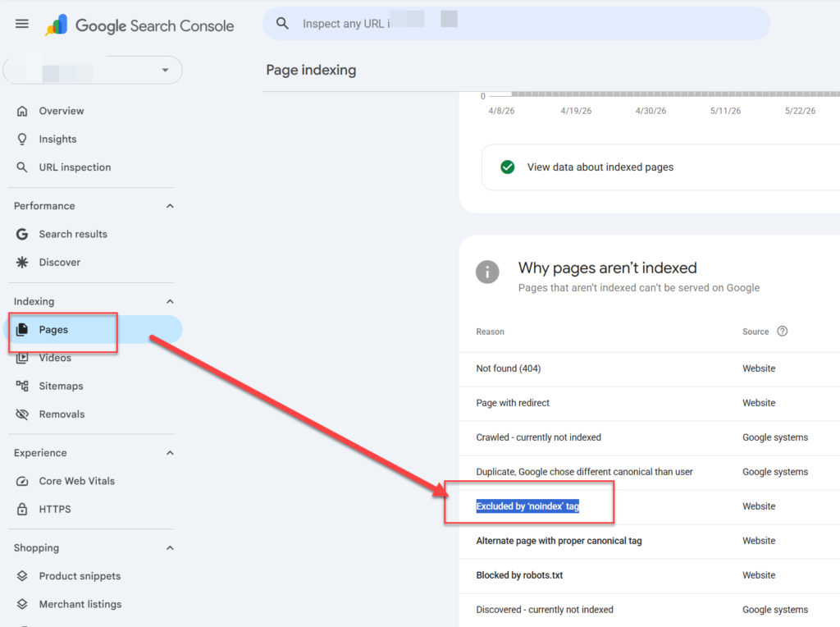
Task: Open the Excluded by 'noindex' tag row
Action: tap(650, 506)
